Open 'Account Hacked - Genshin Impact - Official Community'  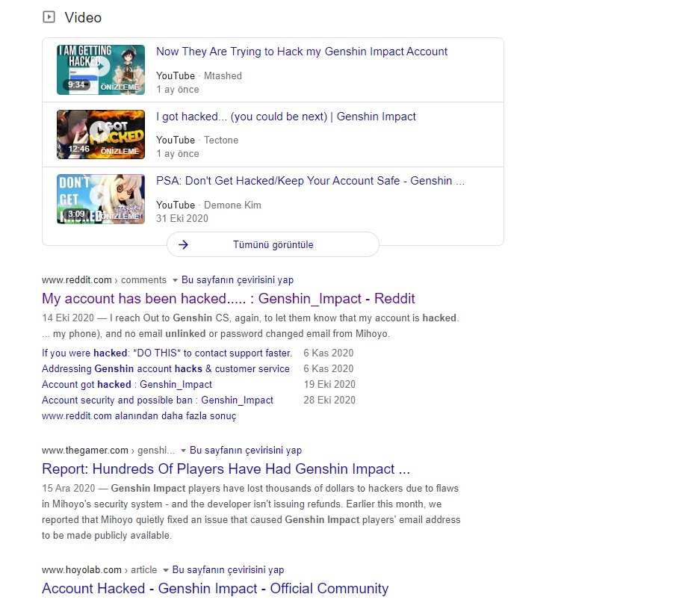tap(215, 588)
